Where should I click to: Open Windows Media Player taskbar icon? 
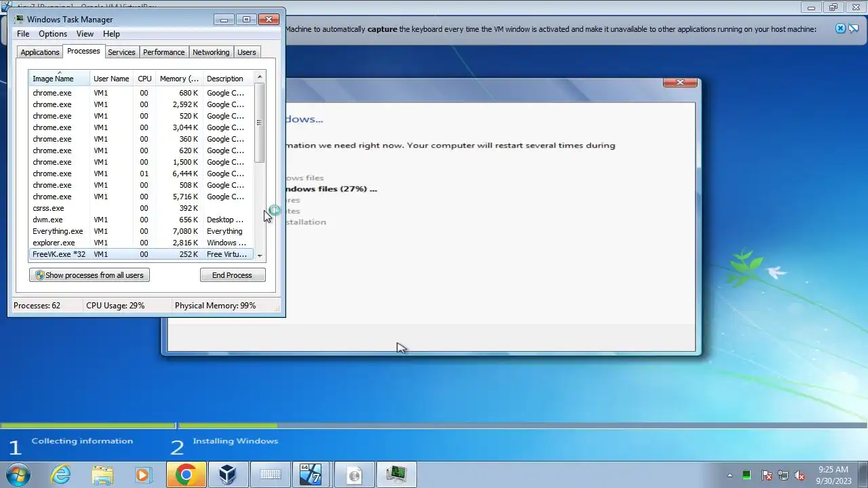(x=143, y=474)
